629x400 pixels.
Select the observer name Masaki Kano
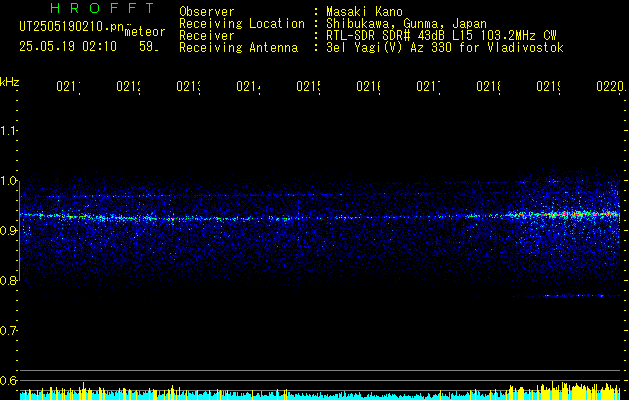pos(364,12)
